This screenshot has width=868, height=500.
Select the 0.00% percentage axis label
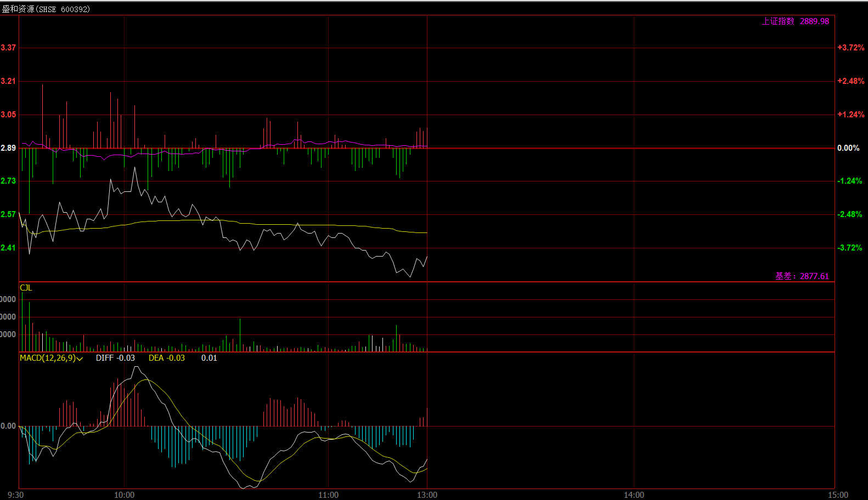(848, 148)
